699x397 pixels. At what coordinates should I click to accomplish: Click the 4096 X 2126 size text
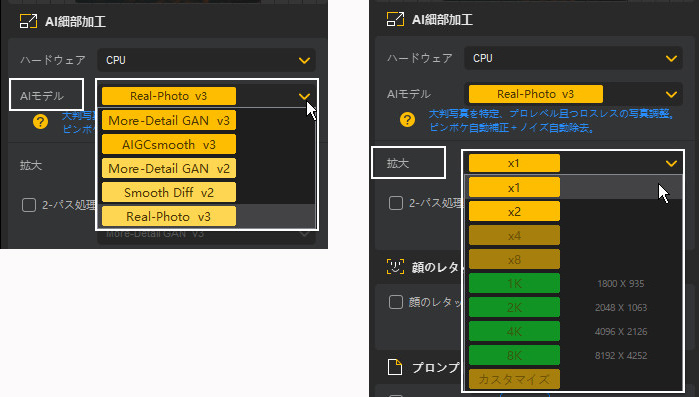tap(621, 332)
